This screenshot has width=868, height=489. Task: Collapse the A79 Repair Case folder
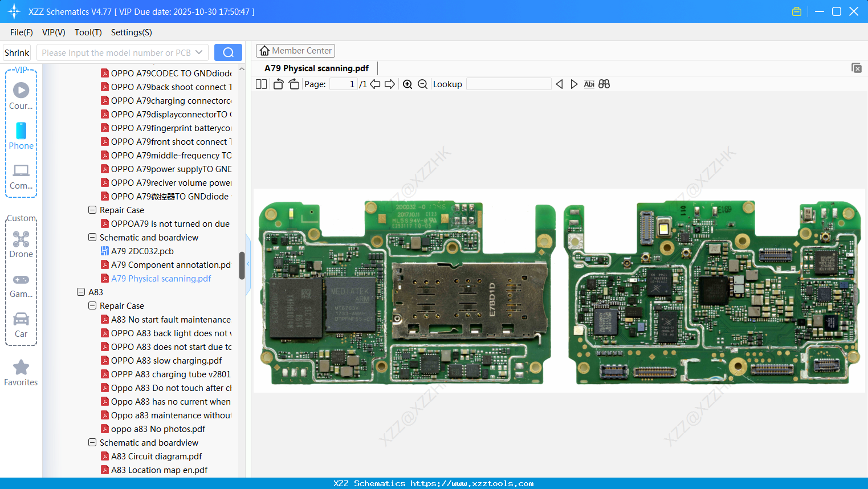click(92, 210)
